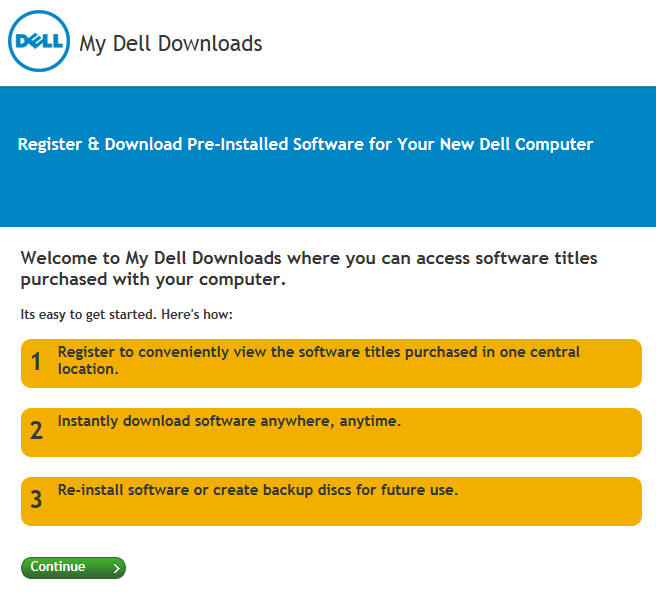Screen dimensions: 656x608
Task: Click the green Continue button
Action: coord(73,567)
